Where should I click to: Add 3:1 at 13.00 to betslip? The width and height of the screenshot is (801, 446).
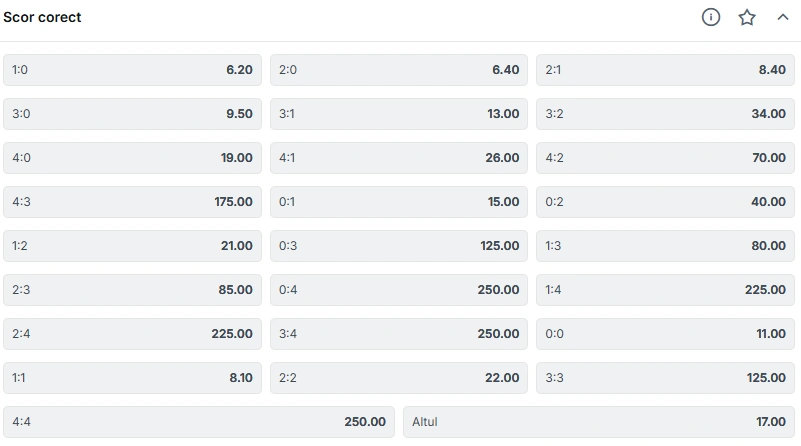[x=399, y=114]
